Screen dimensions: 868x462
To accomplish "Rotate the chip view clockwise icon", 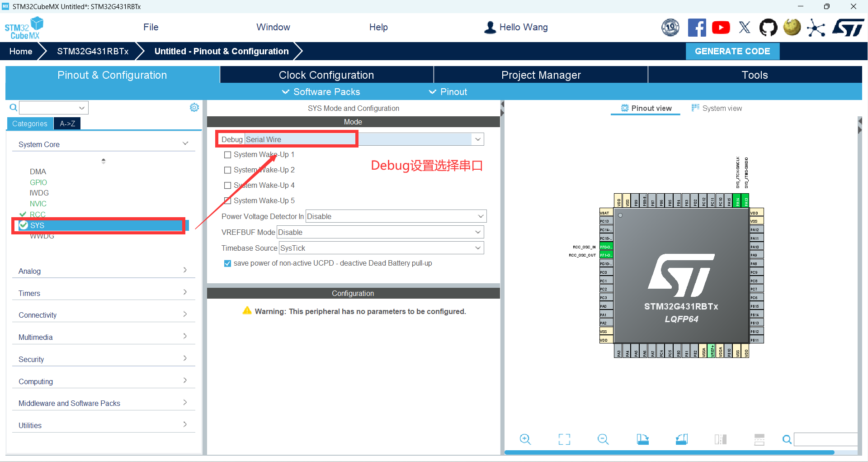I will 642,439.
